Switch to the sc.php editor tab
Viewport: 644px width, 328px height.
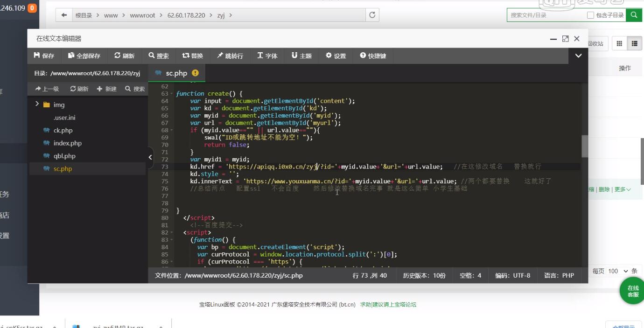coord(176,73)
